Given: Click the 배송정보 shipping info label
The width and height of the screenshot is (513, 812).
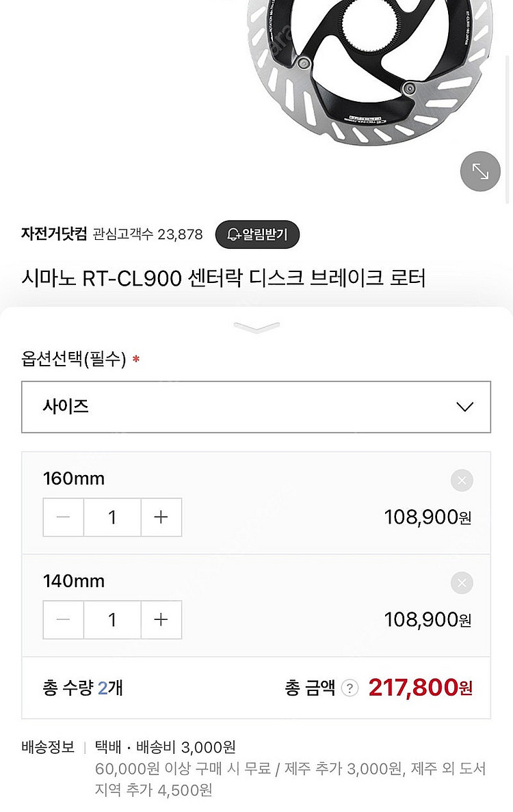Looking at the screenshot, I should pyautogui.click(x=48, y=747).
